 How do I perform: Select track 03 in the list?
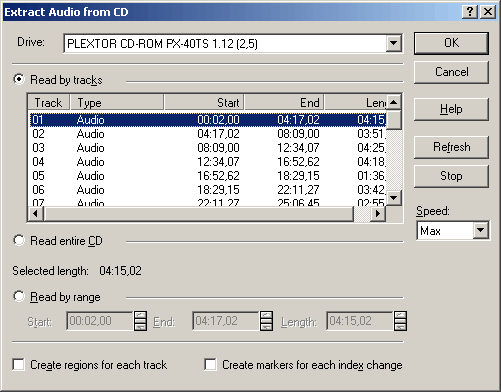point(207,148)
